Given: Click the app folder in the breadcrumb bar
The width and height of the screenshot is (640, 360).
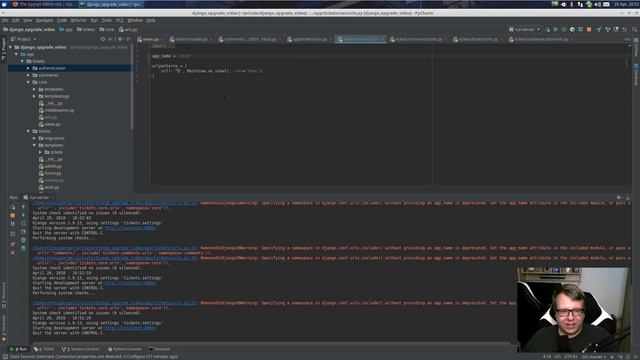Looking at the screenshot, I should (x=66, y=29).
